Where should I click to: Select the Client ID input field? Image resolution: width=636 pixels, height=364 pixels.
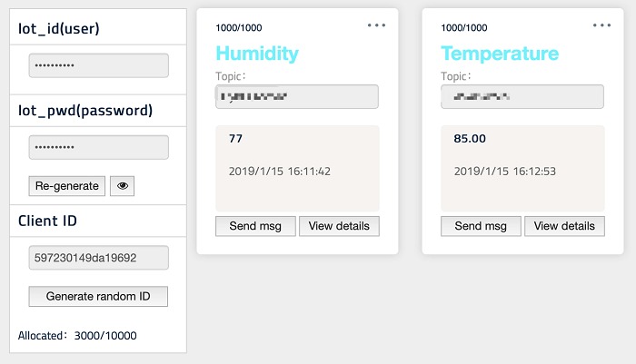click(99, 258)
